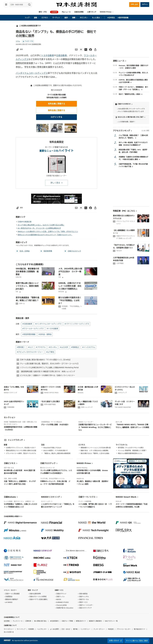Viewport: 153px width, 644px height.
Task: Click Facebook icon below Digital Governance banner
Action: (x=91, y=208)
